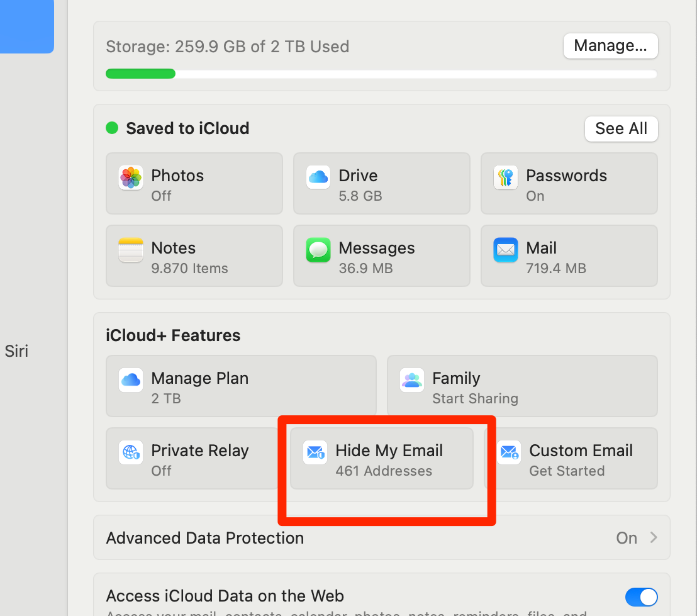697x616 pixels.
Task: Click the Mail envelope icon
Action: 506,250
